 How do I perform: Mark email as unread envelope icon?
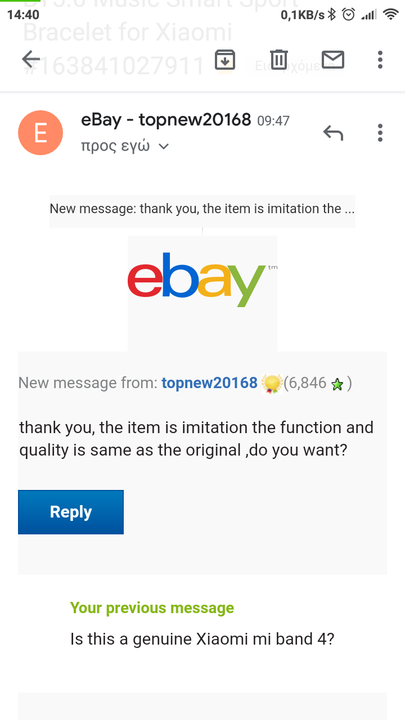coord(332,60)
